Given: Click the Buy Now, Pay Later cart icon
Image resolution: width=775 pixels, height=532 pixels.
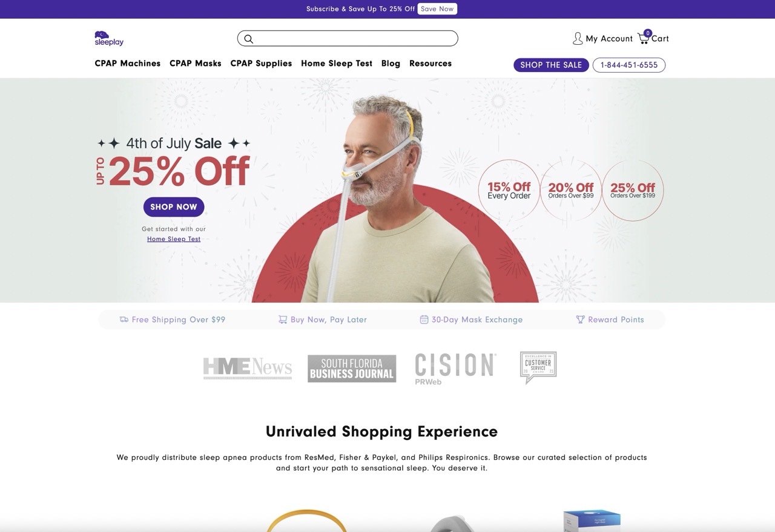Looking at the screenshot, I should [x=283, y=320].
